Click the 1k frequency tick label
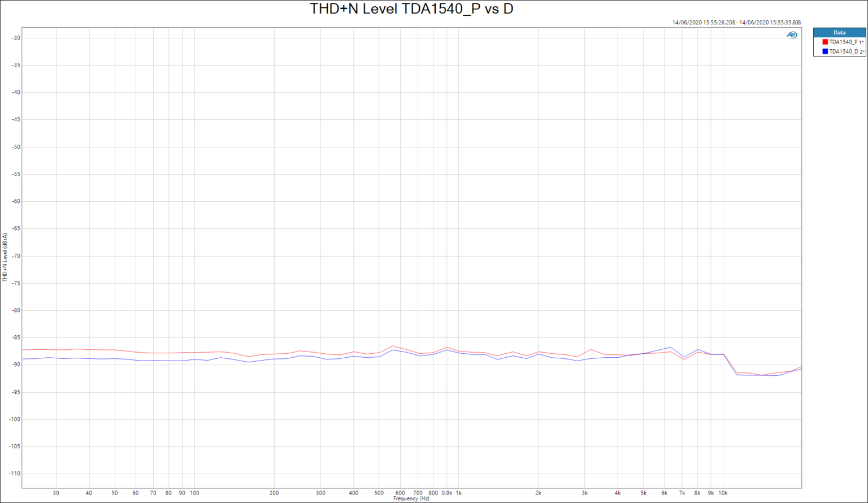Viewport: 868px width, 503px height. pos(458,492)
